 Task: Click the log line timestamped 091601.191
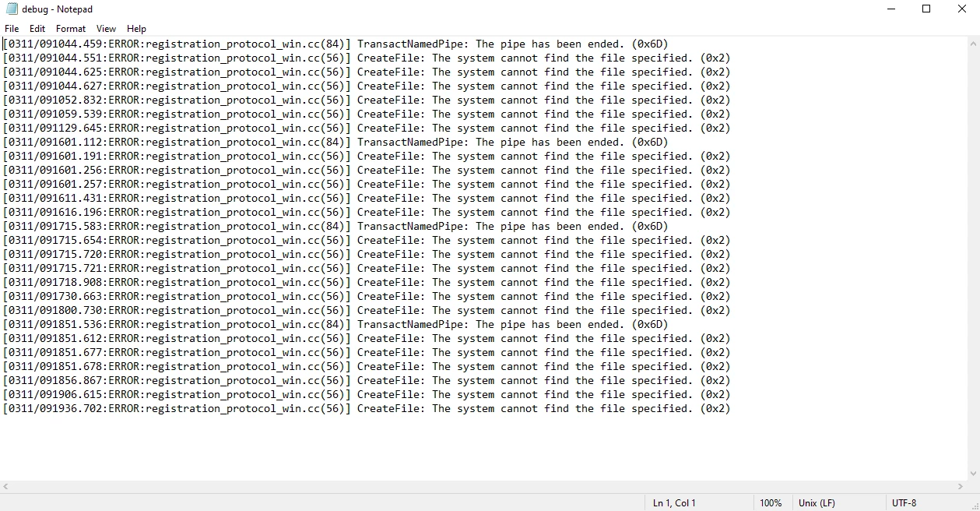pyautogui.click(x=367, y=157)
